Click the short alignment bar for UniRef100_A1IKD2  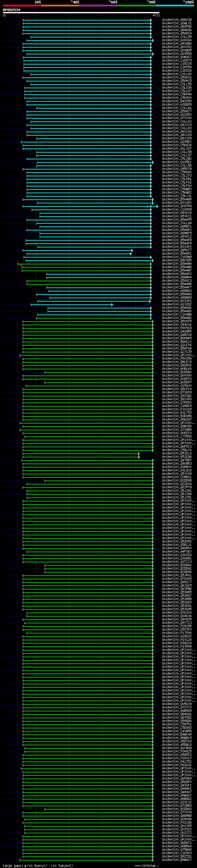click(x=72, y=305)
